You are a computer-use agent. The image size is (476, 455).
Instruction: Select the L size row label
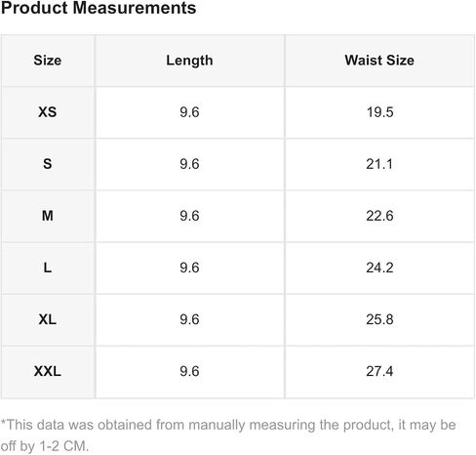(x=48, y=268)
